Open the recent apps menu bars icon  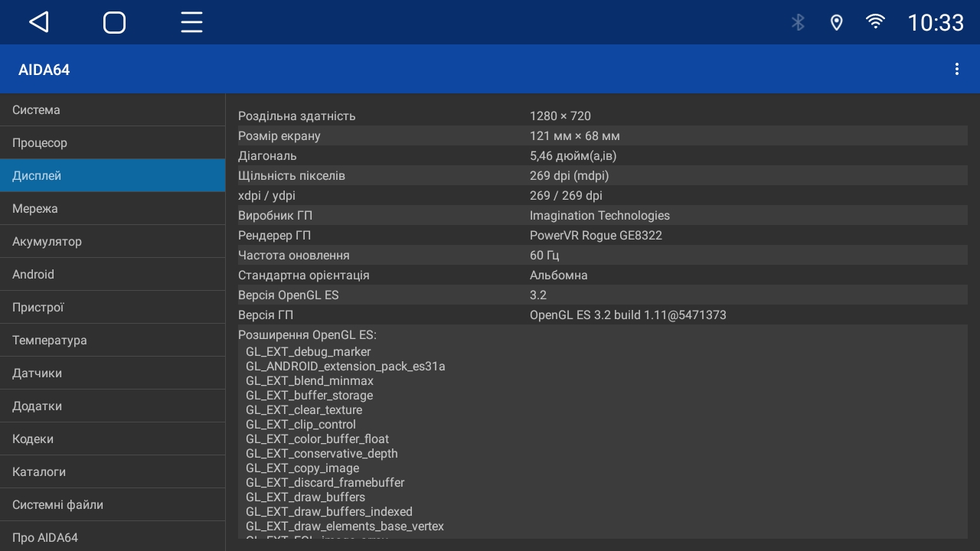pos(191,22)
